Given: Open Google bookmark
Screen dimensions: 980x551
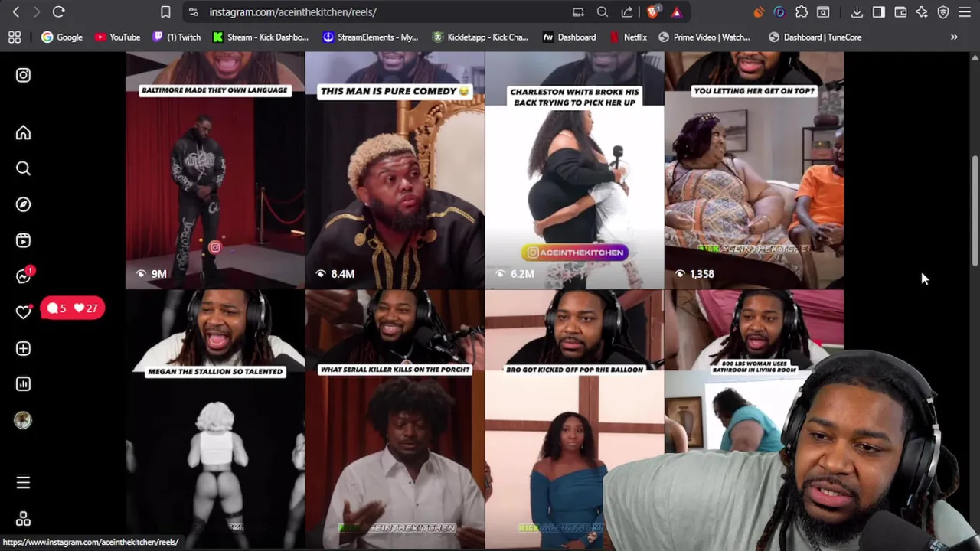Looking at the screenshot, I should point(62,37).
